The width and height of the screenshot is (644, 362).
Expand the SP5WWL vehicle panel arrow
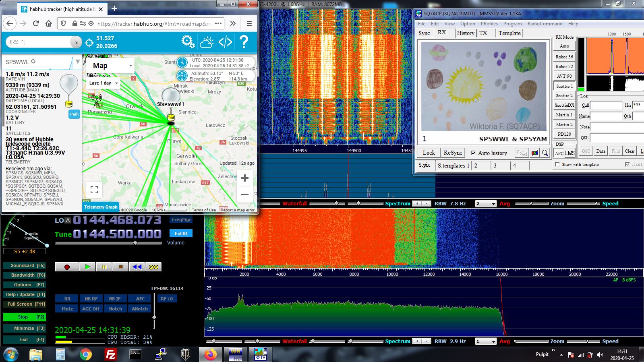coord(78,62)
